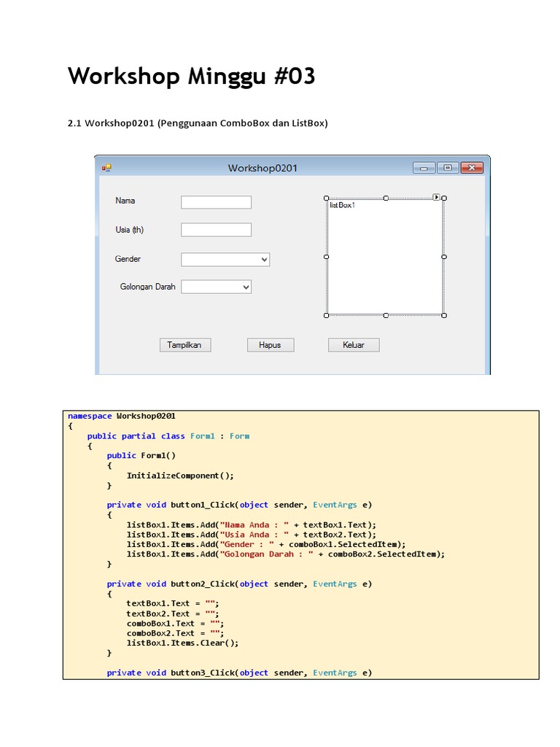Click the comboBox1.Text = "" line
Image resolution: width=560 pixels, height=747 pixels.
(x=175, y=623)
